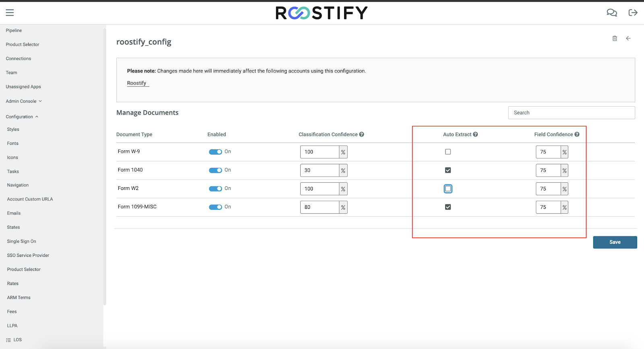The height and width of the screenshot is (349, 644).
Task: Click the document Search field
Action: coord(572,113)
